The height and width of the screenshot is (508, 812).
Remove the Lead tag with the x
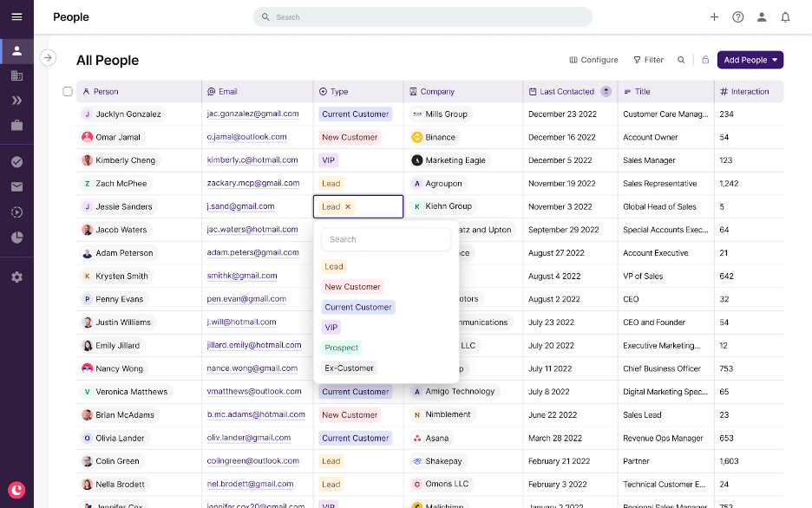(348, 206)
